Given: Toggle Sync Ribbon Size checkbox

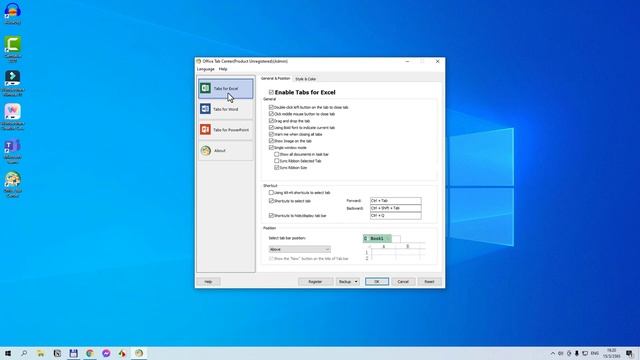Looking at the screenshot, I should [276, 167].
